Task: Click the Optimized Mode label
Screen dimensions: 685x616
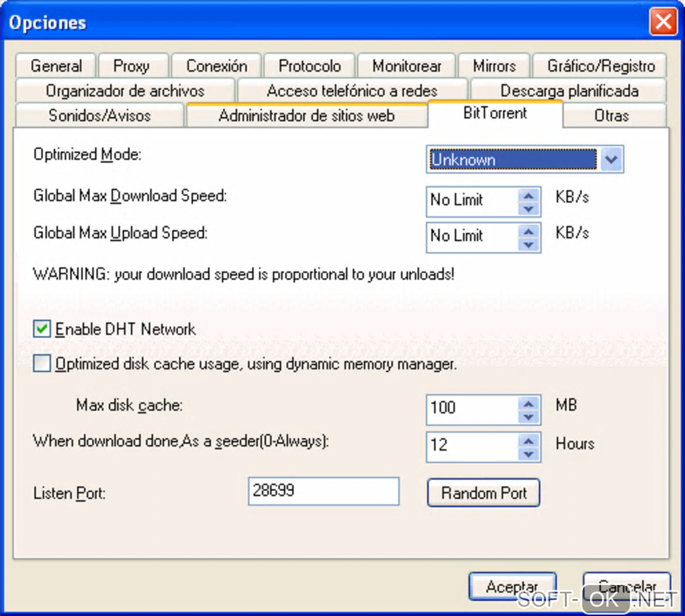Action: 87,155
